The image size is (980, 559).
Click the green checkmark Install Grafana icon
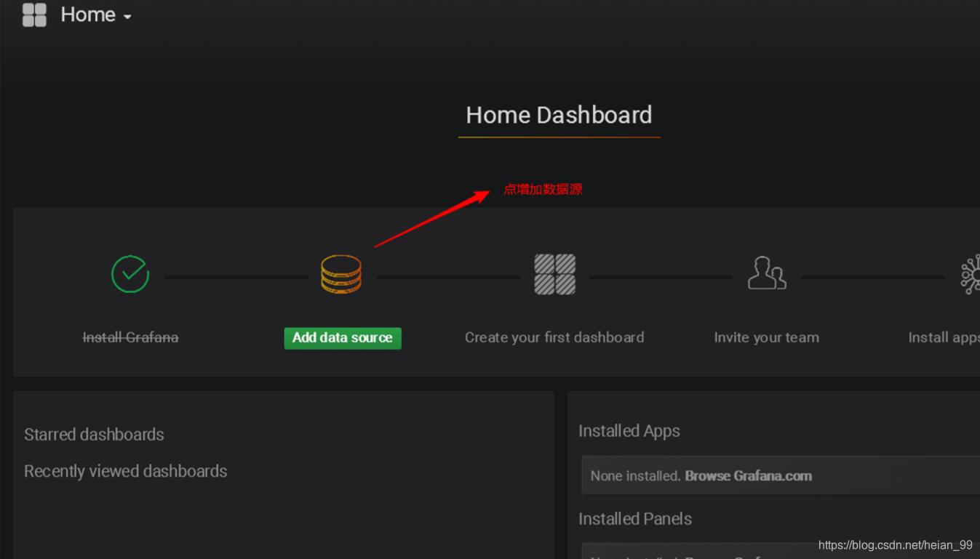tap(130, 274)
